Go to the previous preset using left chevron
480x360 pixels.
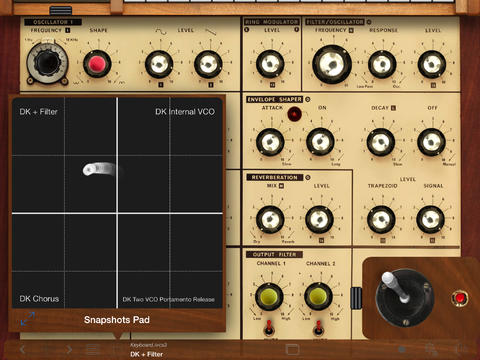[x=22, y=349]
